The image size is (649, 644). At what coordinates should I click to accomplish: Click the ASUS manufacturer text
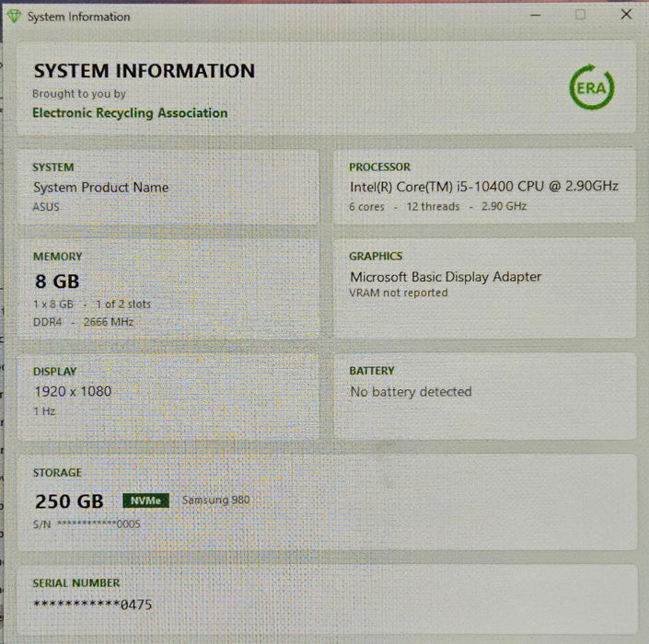[46, 207]
